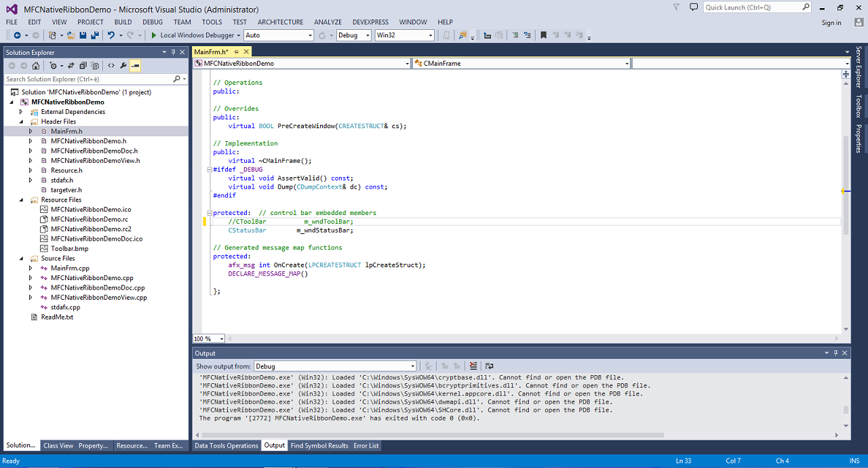Click the Uncomment Selected Lines icon
Image resolution: width=868 pixels, height=468 pixels.
pos(528,35)
